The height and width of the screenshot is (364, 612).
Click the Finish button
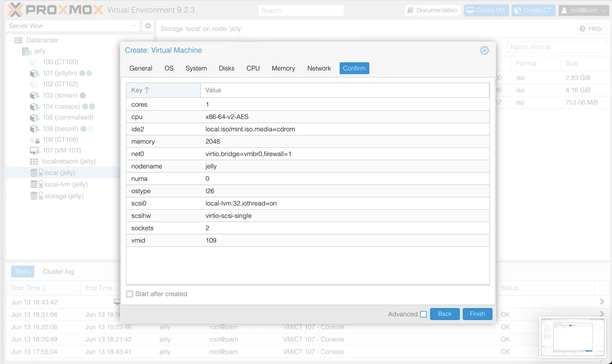click(477, 314)
